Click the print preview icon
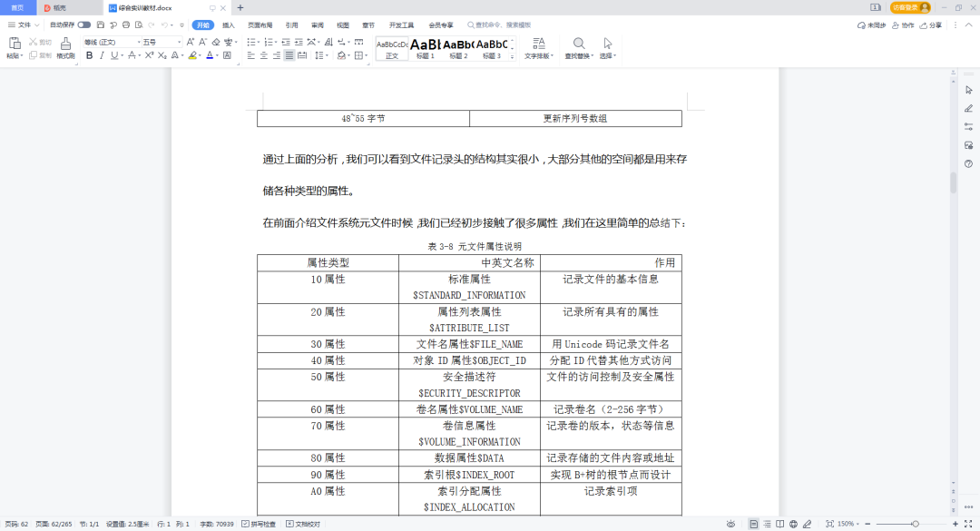Viewport: 980px width, 531px height. [x=139, y=25]
